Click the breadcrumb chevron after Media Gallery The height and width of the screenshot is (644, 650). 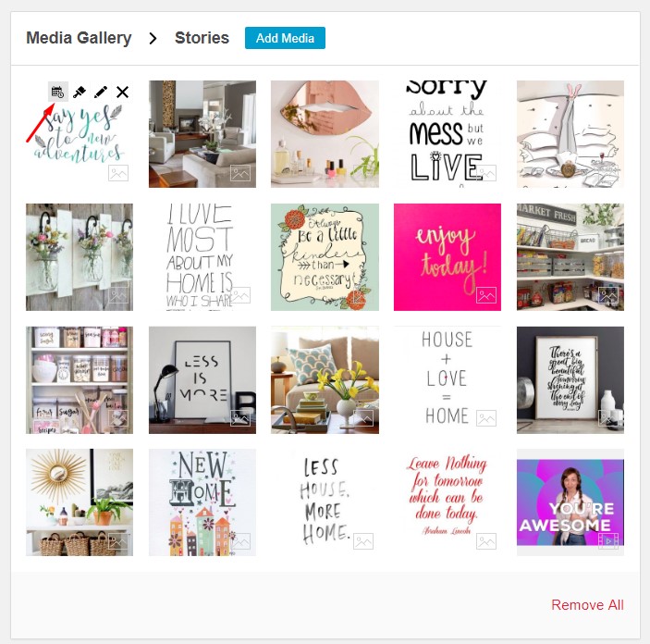click(153, 38)
